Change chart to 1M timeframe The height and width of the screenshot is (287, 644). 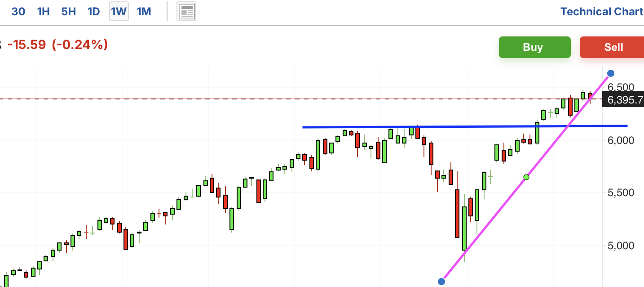click(x=144, y=12)
